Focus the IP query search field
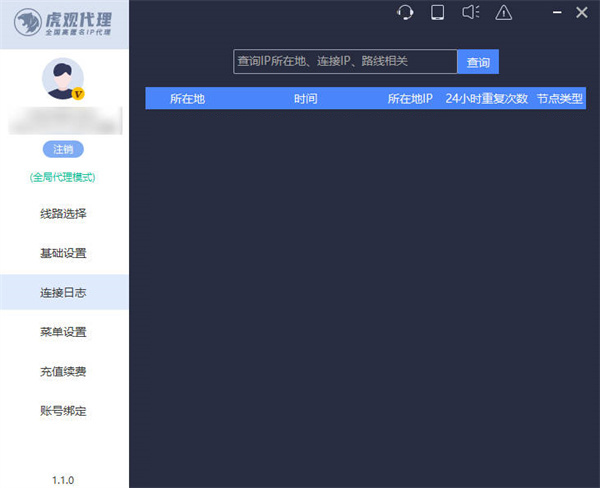The image size is (600, 488). (345, 61)
